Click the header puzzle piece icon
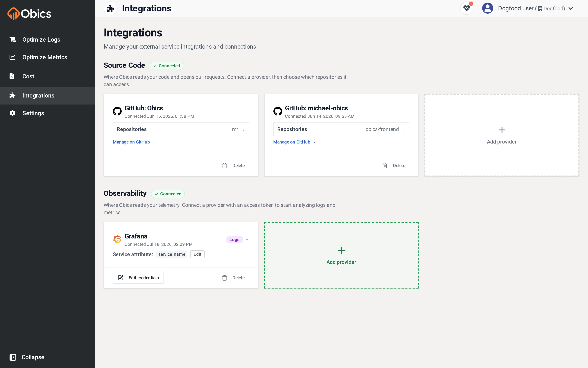This screenshot has width=588, height=368. point(111,8)
